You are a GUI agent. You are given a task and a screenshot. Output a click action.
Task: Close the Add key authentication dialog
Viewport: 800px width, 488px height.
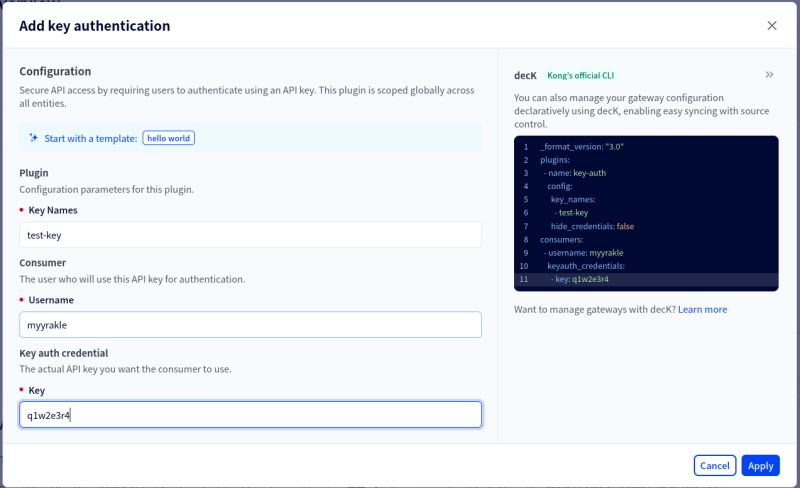click(771, 26)
